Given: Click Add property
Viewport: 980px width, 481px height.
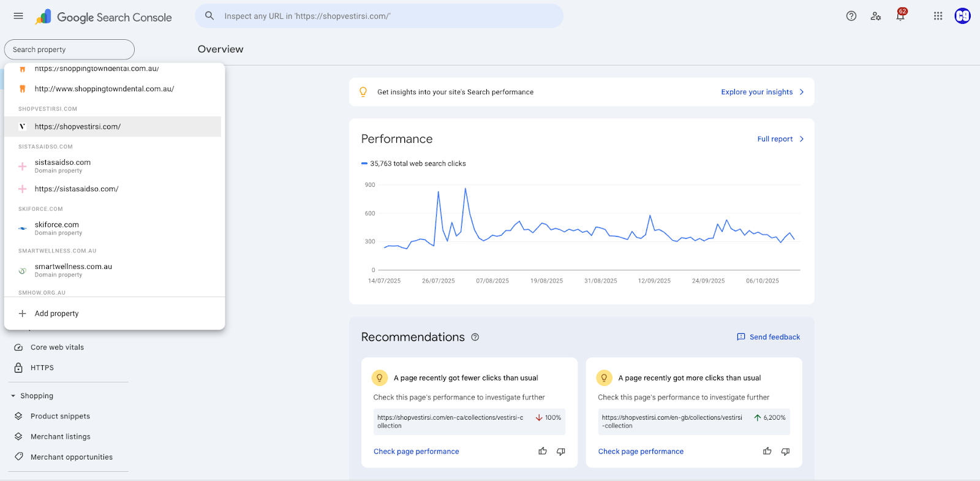Looking at the screenshot, I should (56, 314).
